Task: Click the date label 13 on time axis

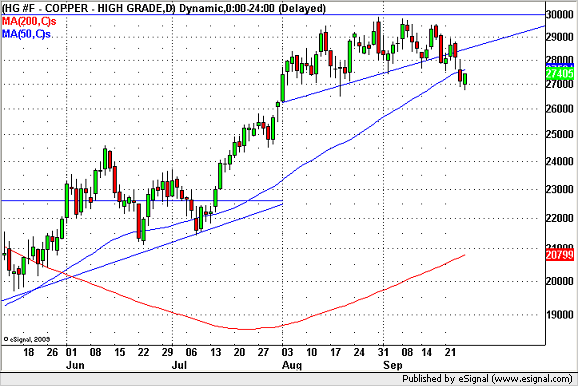Action: pos(215,352)
